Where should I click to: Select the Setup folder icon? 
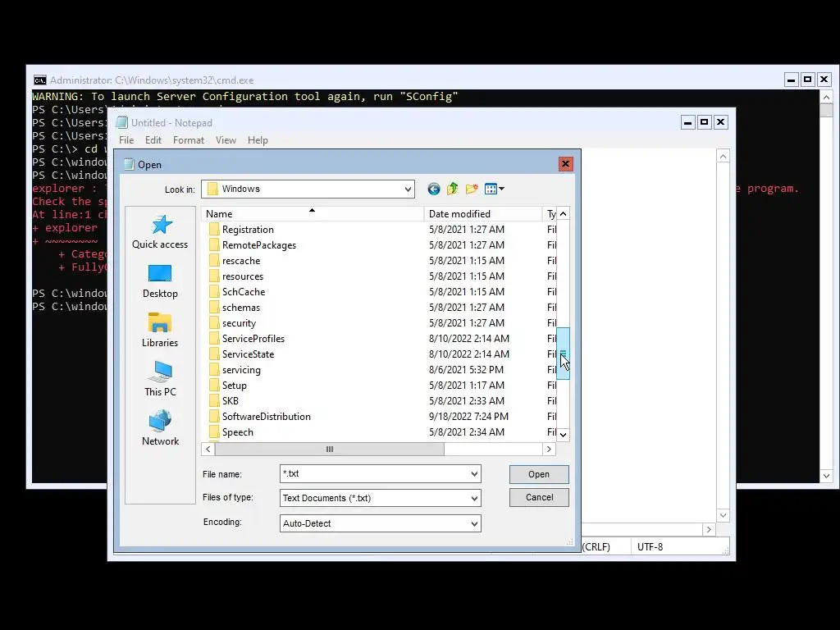click(x=214, y=385)
